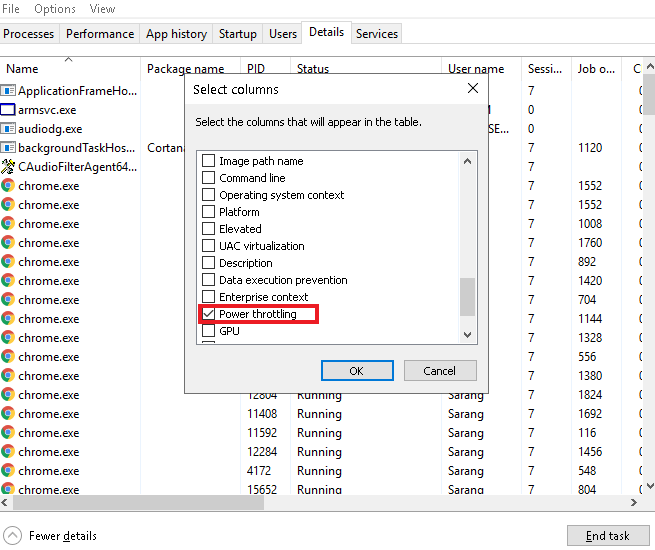Viewport: 655px width, 550px height.
Task: Click Chrome icon in row with PID 11408
Action: tap(8, 413)
